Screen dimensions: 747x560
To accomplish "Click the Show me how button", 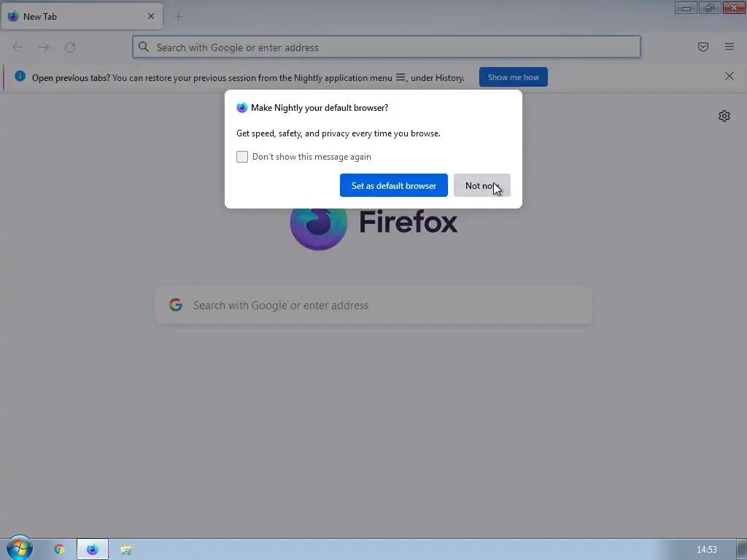I will (513, 77).
